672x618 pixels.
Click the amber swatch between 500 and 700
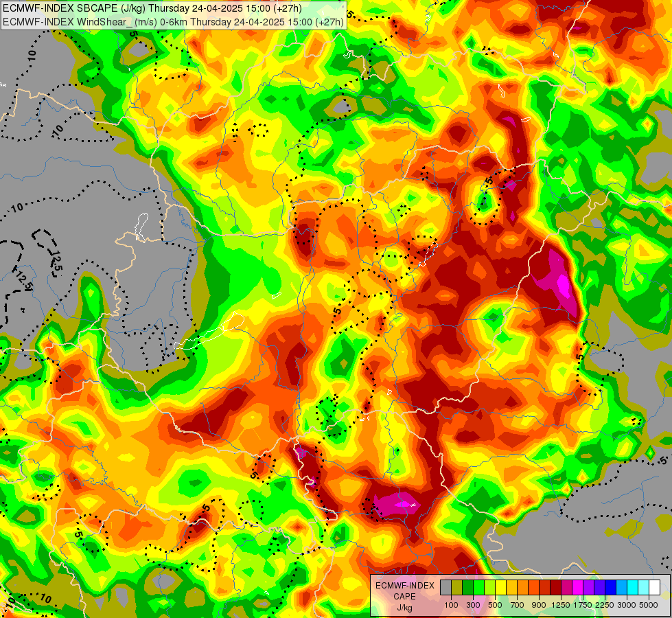[x=511, y=588]
